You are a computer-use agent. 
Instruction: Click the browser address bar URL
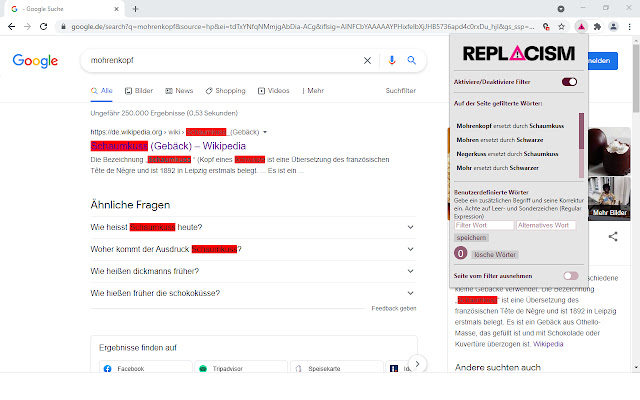[302, 27]
